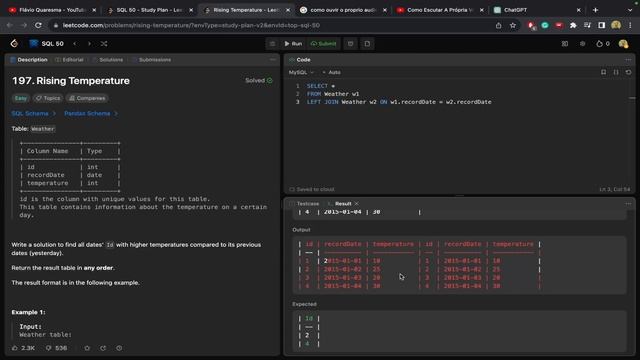Screen dimensions: 640x360
Task: Close the Result tab
Action: [357, 203]
